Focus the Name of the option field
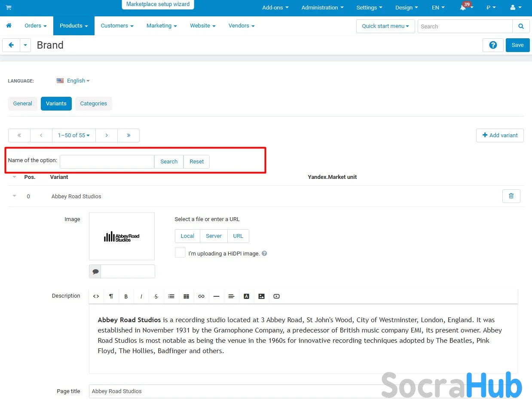Screen dimensions: 532x400 point(107,162)
